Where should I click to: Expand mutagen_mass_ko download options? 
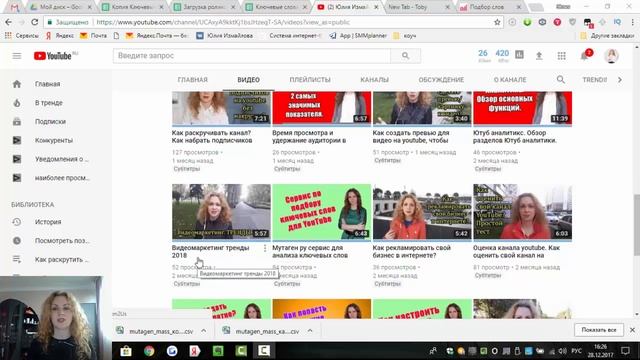(204, 331)
